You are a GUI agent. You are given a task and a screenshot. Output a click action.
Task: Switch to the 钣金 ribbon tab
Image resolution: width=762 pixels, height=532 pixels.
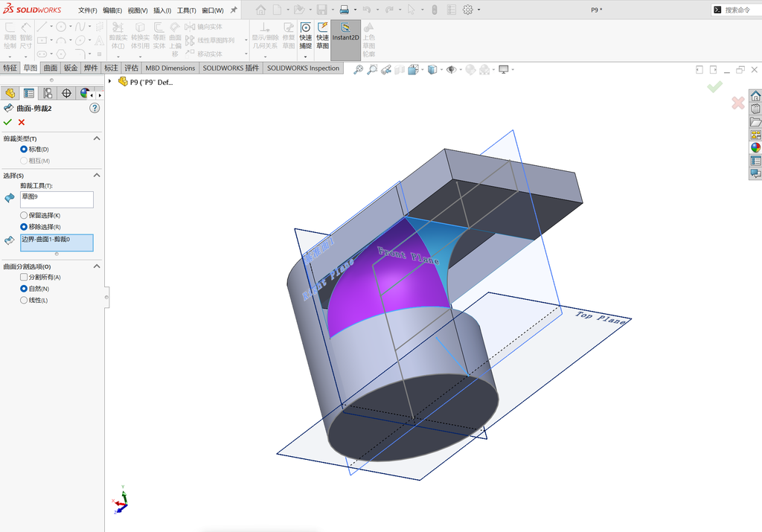71,68
